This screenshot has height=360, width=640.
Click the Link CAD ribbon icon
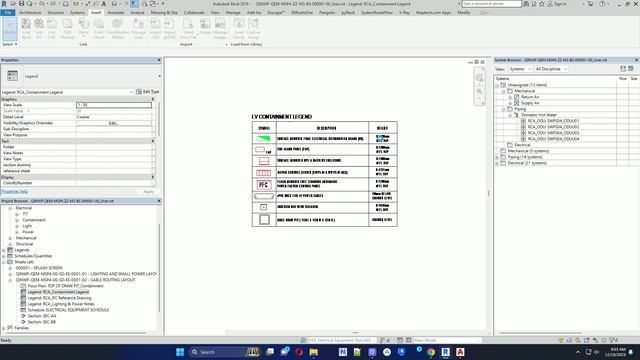coord(52,29)
